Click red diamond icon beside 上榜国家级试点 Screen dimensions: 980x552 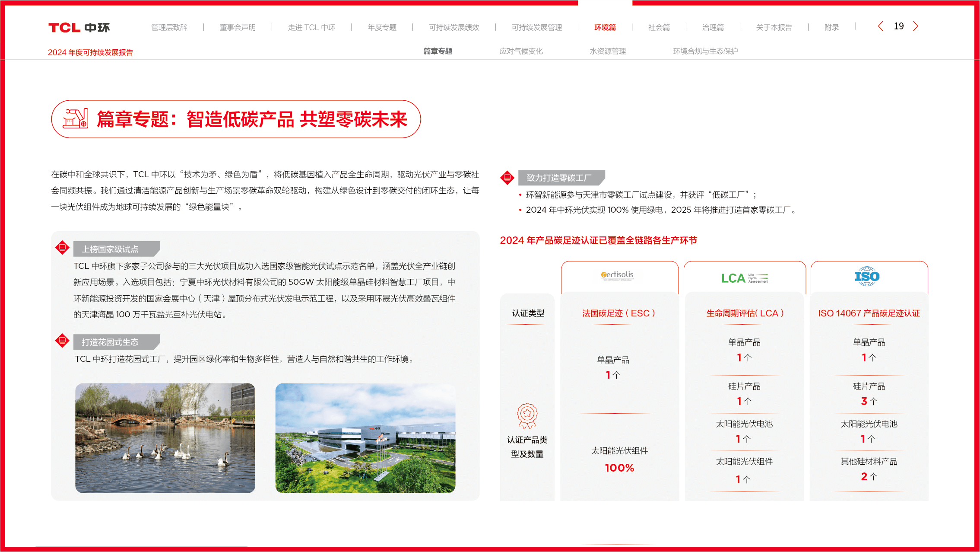coord(62,248)
